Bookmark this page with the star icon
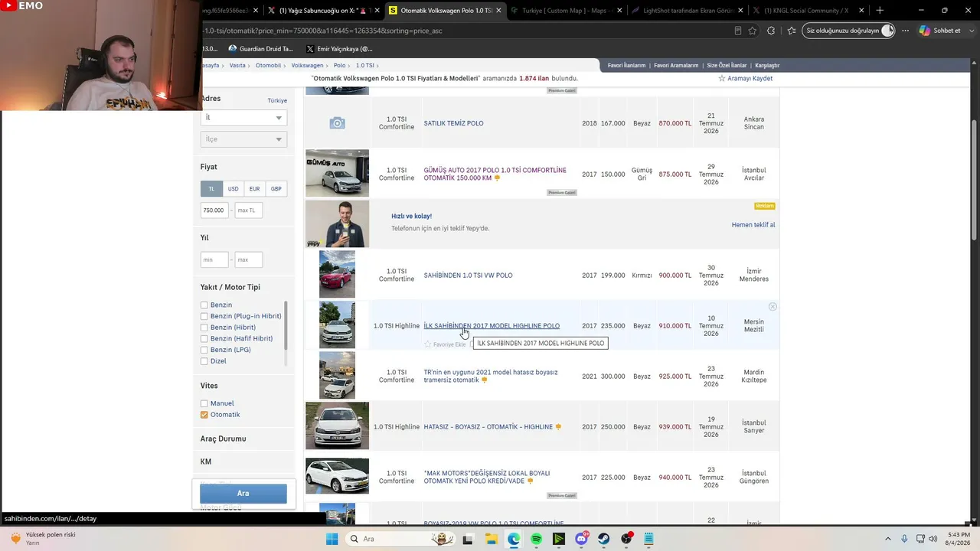This screenshot has width=980, height=551. tap(753, 31)
